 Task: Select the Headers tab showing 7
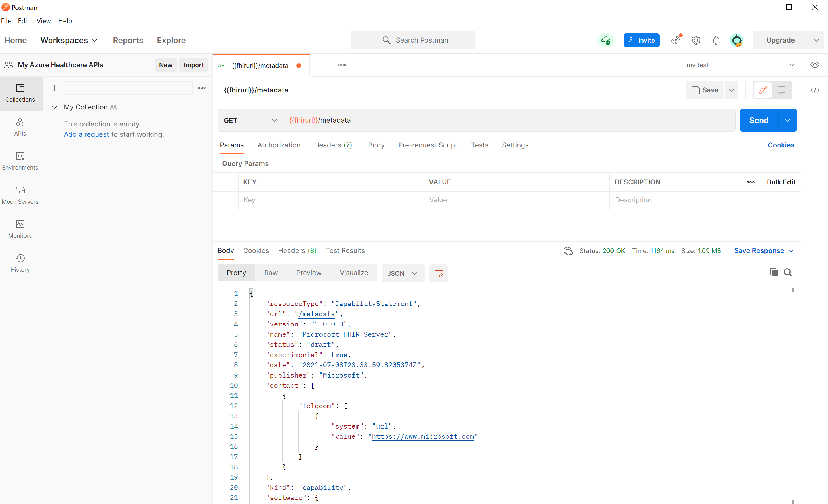point(332,145)
